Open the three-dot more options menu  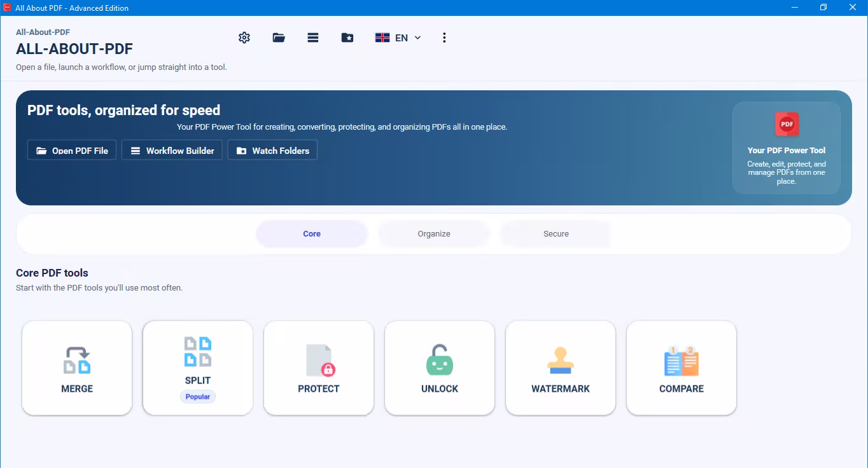(444, 38)
